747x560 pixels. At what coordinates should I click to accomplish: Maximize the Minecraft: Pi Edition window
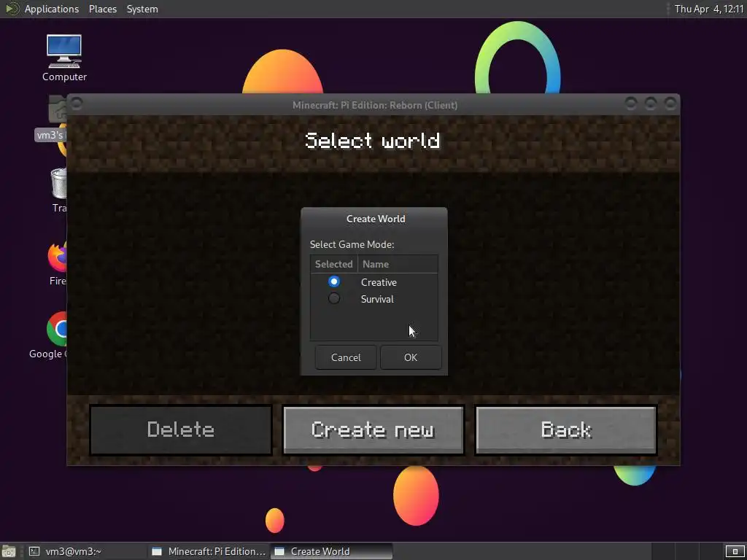650,104
